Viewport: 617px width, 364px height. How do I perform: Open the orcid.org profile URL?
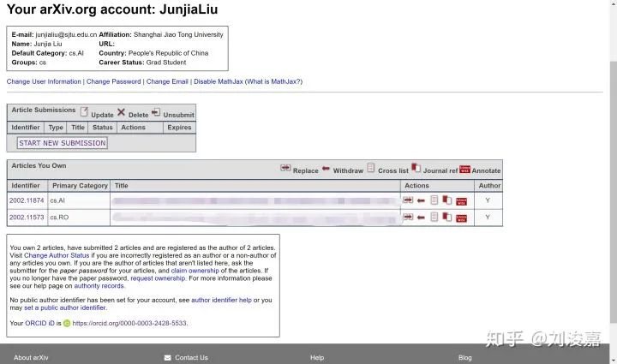[129, 323]
